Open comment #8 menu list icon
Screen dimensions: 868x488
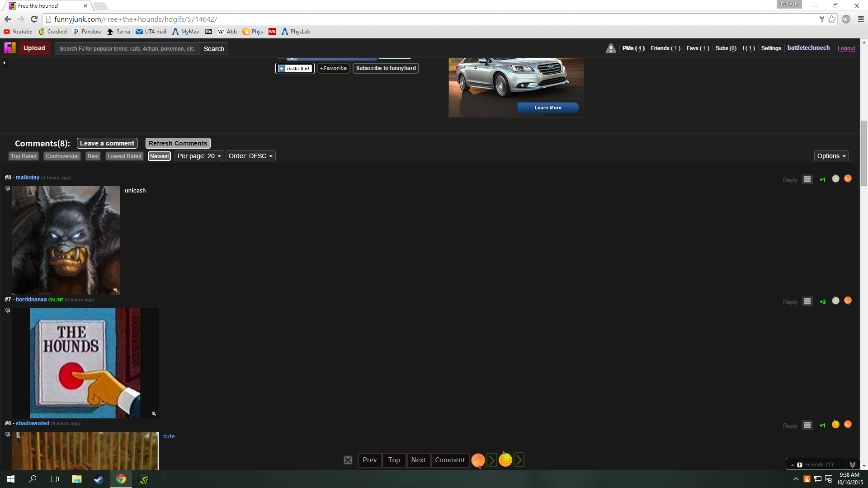[x=807, y=179]
